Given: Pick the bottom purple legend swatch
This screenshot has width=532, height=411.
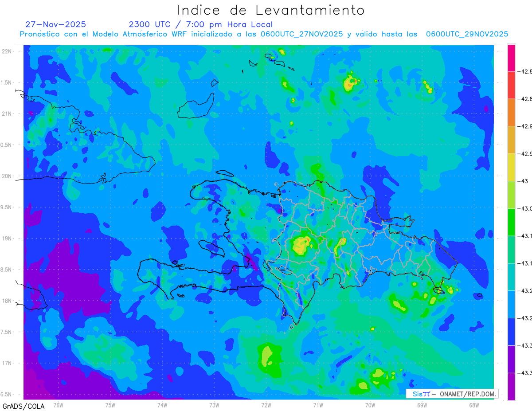Looking at the screenshot, I should [511, 387].
